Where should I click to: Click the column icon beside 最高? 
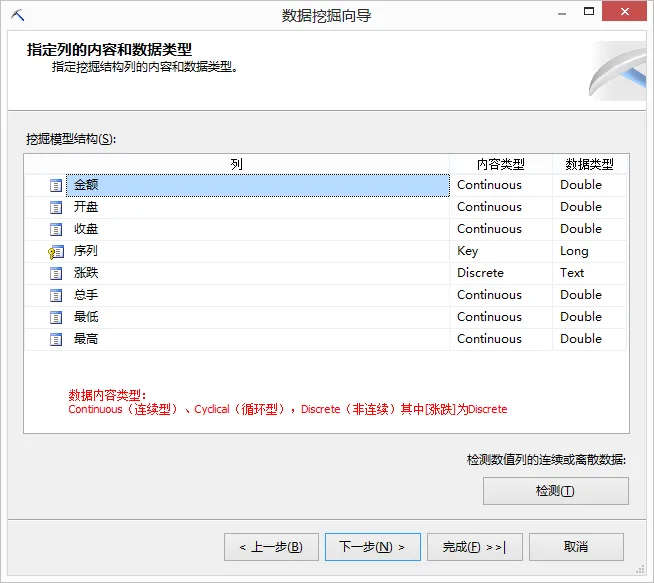55,339
